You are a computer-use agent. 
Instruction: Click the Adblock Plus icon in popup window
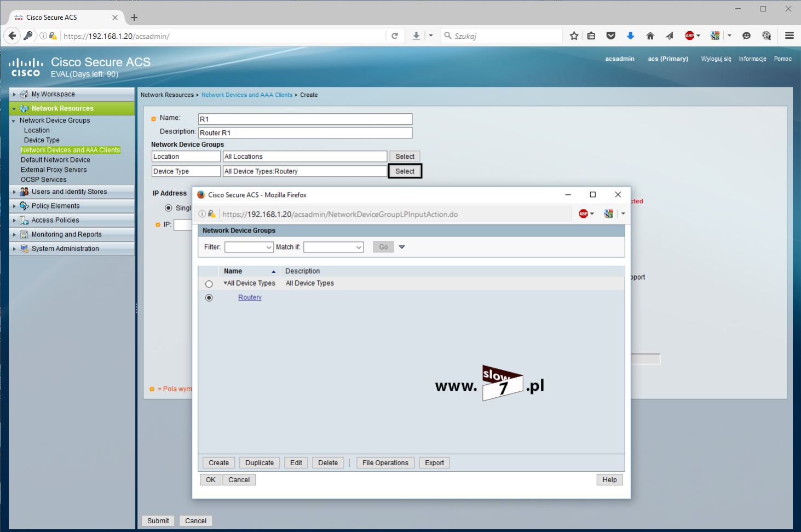click(584, 214)
